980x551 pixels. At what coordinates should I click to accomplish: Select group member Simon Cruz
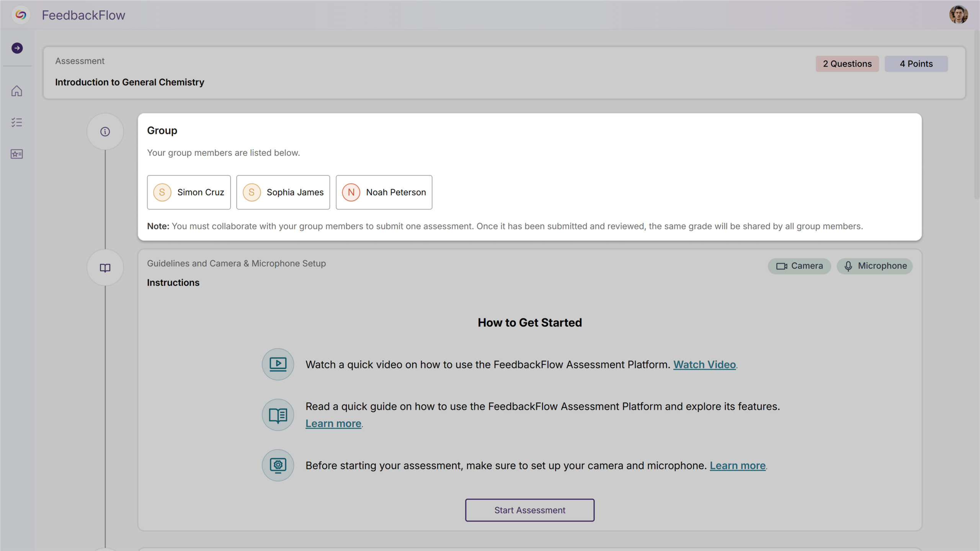click(189, 192)
